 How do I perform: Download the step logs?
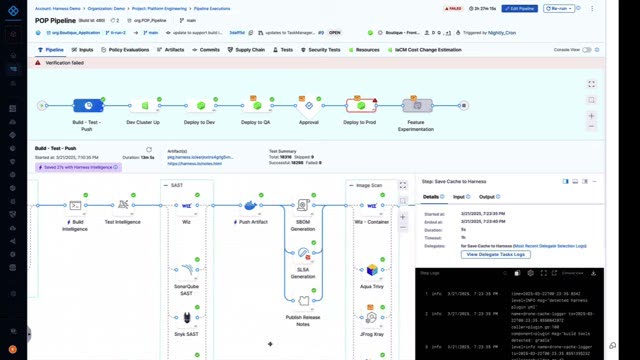point(593,273)
